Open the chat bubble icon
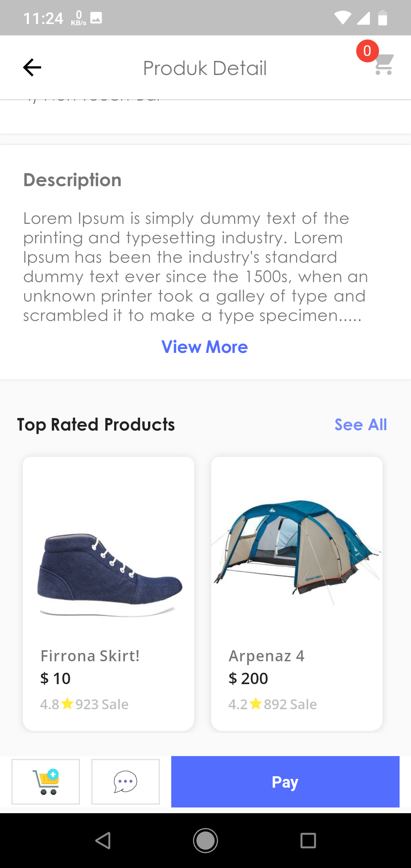411x868 pixels. point(125,782)
